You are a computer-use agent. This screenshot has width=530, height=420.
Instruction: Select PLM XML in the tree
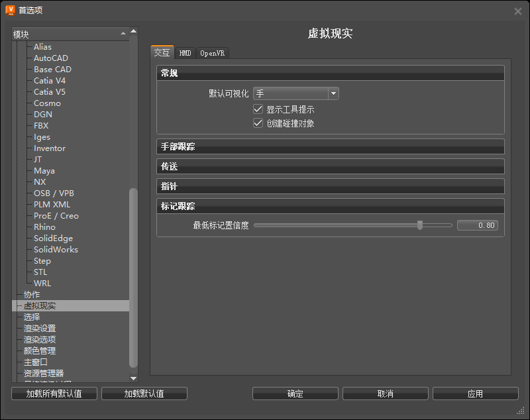point(52,205)
